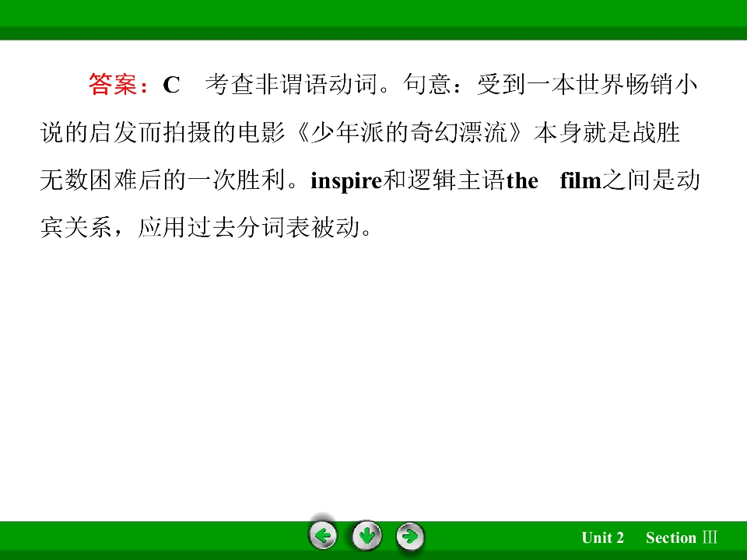747x560 pixels.
Task: Click the bold phrase the film
Action: (x=553, y=181)
